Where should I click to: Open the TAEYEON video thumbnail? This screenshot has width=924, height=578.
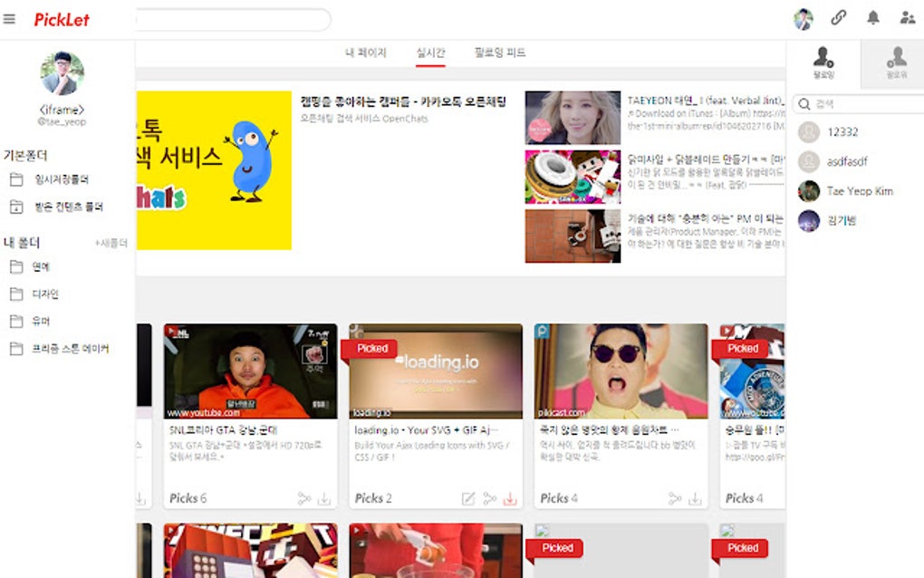click(x=573, y=117)
